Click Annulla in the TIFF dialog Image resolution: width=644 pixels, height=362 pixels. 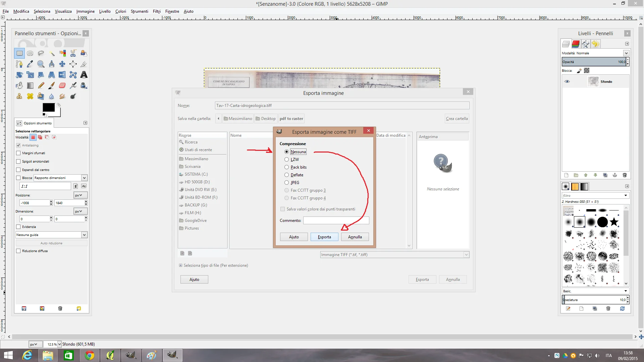coord(355,237)
